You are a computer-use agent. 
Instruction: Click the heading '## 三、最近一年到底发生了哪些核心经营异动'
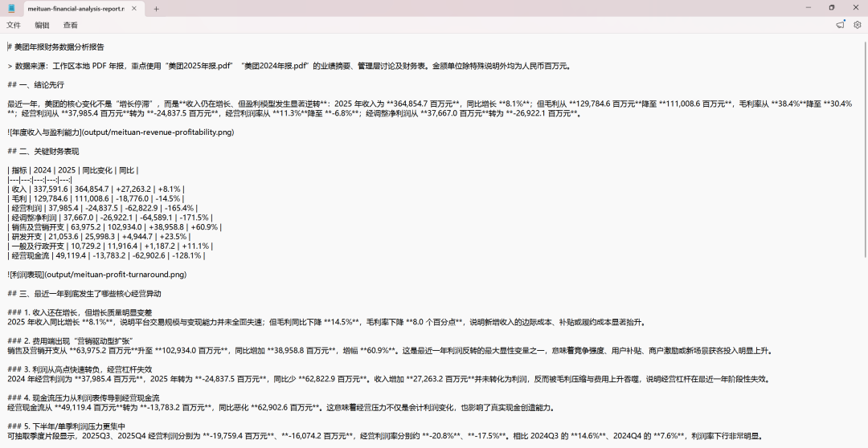[x=84, y=293]
